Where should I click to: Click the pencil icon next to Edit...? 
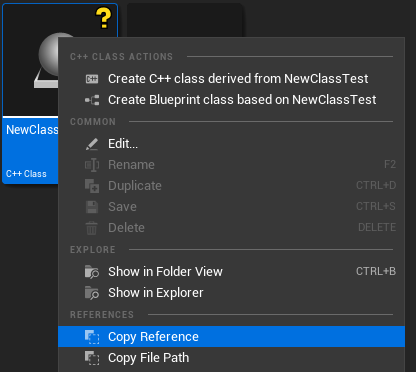92,144
